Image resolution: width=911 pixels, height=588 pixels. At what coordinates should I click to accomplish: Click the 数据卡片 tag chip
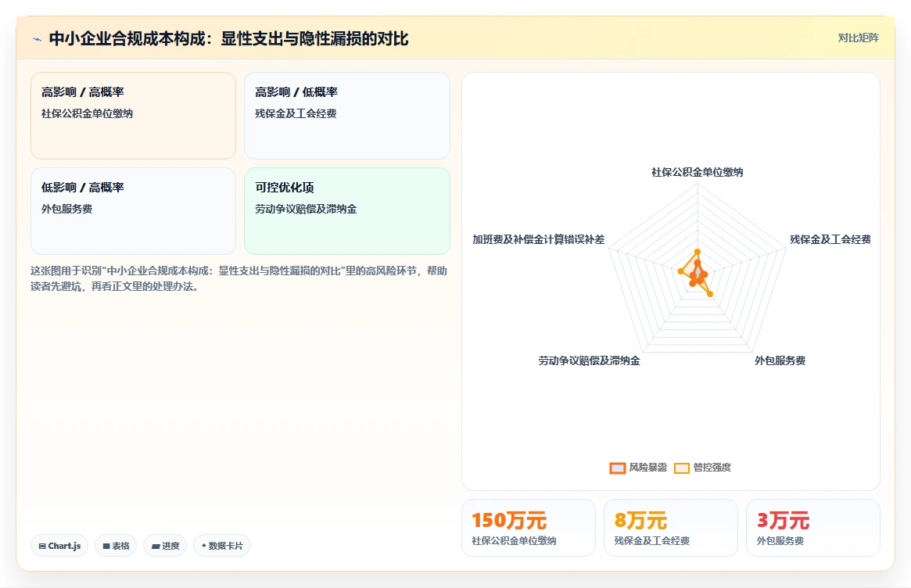point(222,546)
